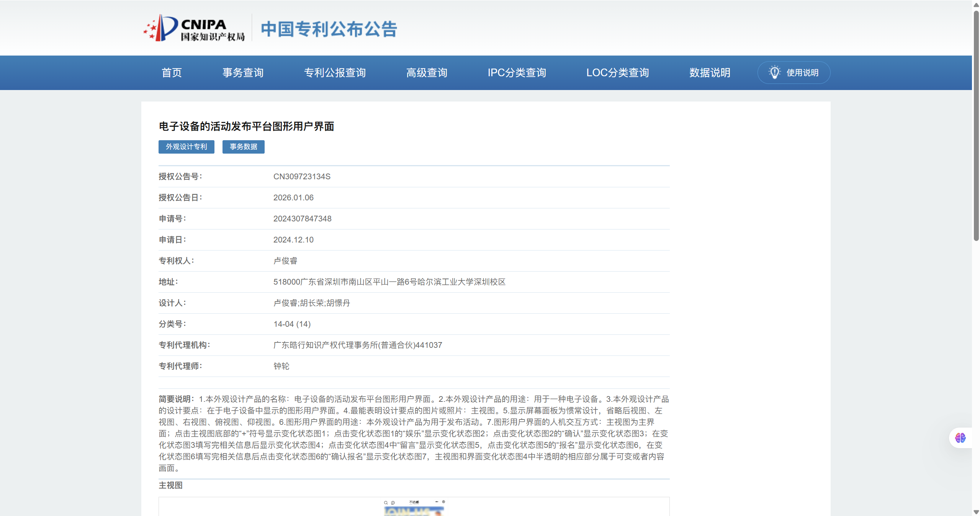
Task: Click the 主视图 heading
Action: click(x=171, y=485)
